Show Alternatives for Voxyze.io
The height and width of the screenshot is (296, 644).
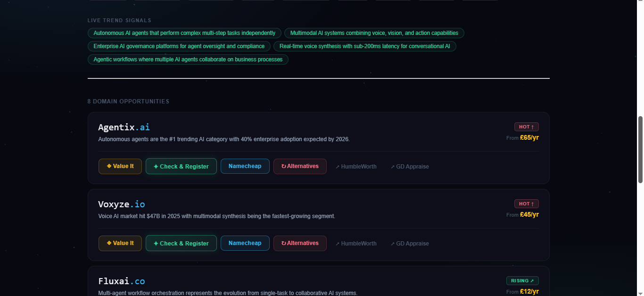pos(300,243)
